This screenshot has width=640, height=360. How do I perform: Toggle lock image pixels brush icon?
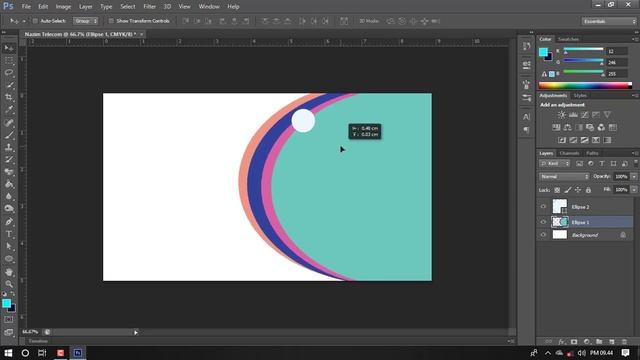[x=568, y=190]
